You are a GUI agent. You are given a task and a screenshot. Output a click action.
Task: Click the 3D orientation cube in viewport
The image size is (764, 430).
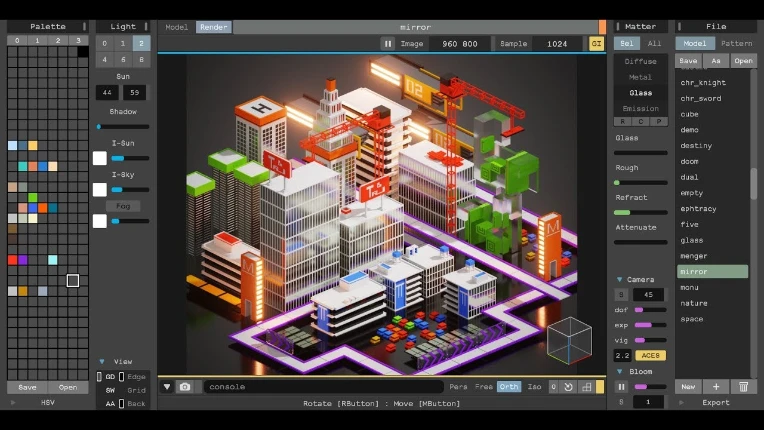coord(569,341)
